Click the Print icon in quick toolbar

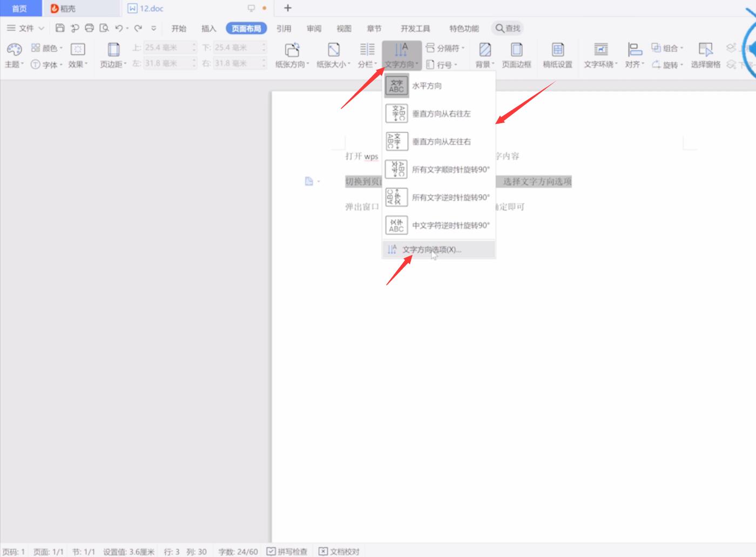point(90,28)
